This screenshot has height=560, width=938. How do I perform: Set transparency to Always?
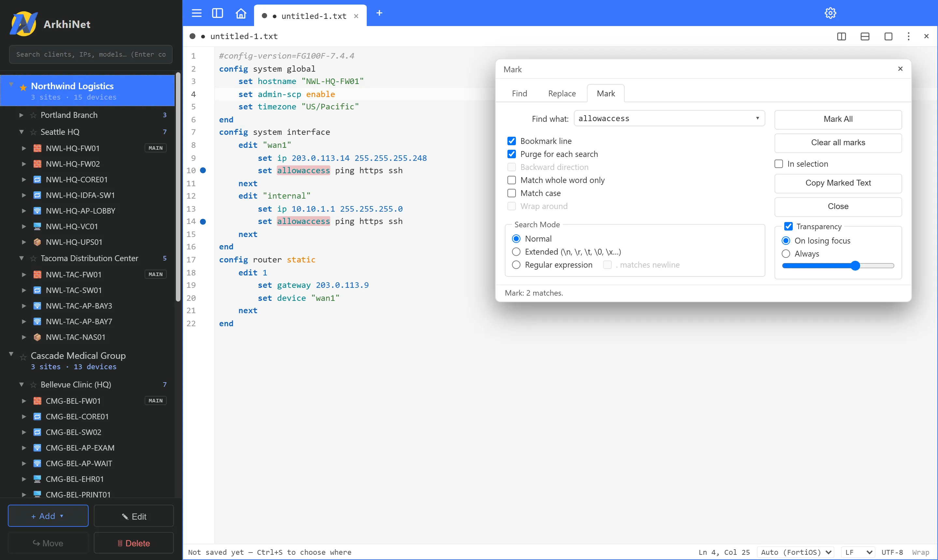point(786,254)
